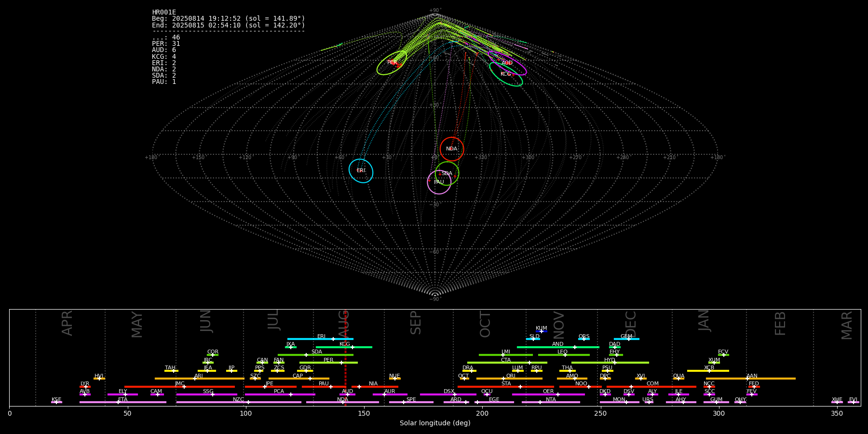Image resolution: width=868 pixels, height=434 pixels.
Task: Click the COM shower bar in the timeline
Action: click(x=652, y=386)
